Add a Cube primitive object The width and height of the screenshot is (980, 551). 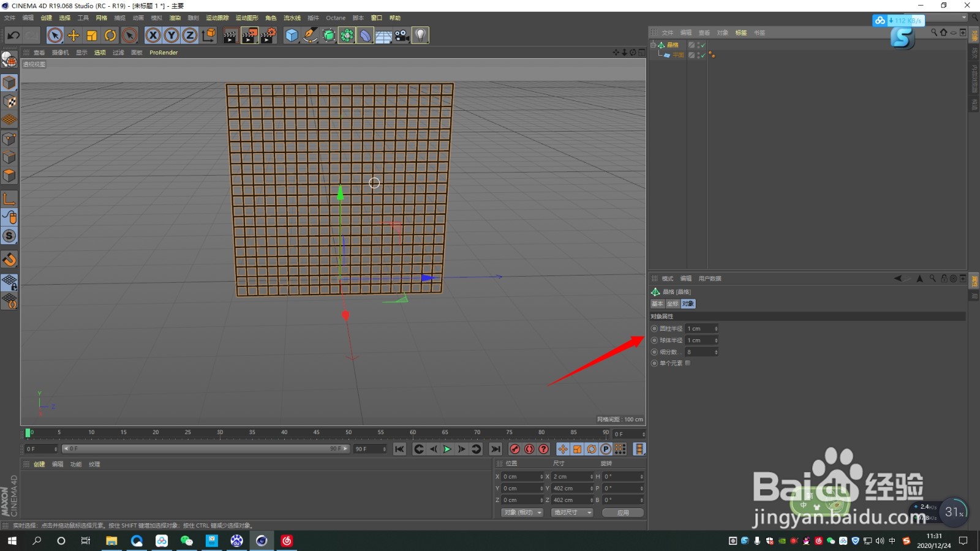[292, 36]
